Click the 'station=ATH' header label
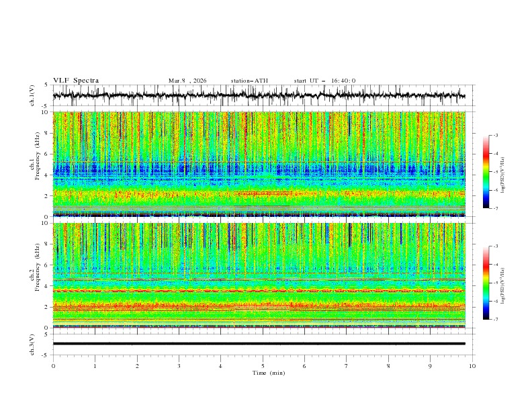 pyautogui.click(x=249, y=81)
